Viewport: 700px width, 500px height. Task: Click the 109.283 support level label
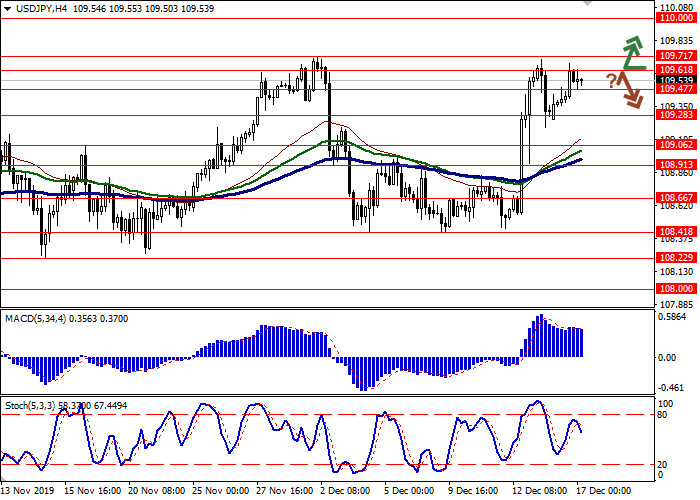click(x=676, y=115)
